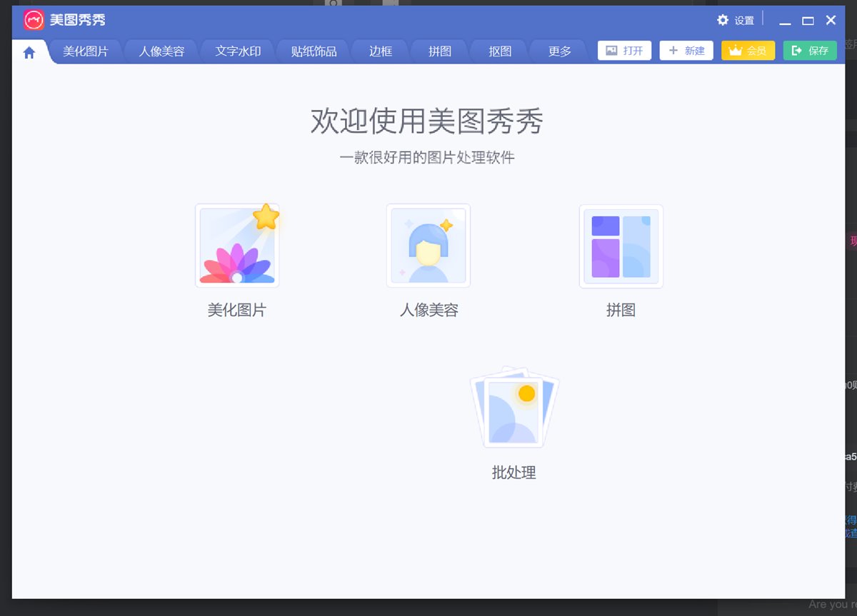The image size is (857, 616).
Task: Close the 美图秀秀 window
Action: pyautogui.click(x=831, y=20)
